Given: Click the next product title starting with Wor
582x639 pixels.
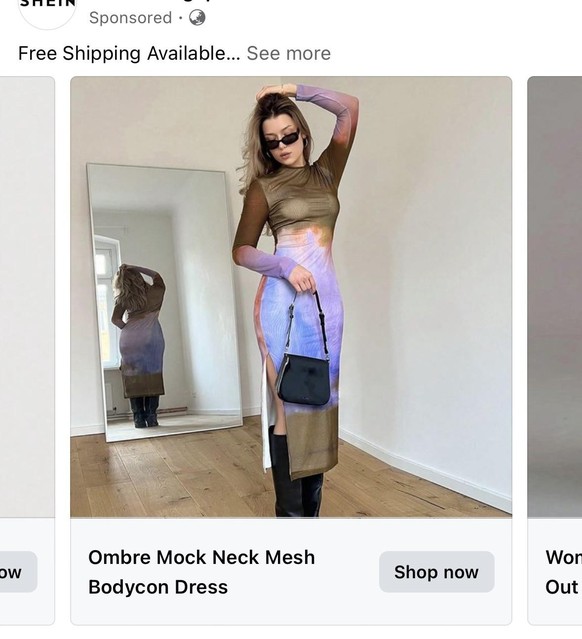Looking at the screenshot, I should coord(564,572).
